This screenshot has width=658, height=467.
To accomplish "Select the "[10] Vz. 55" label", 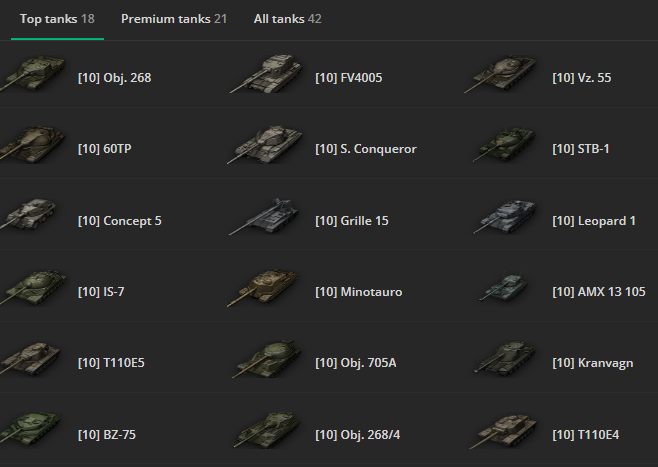I will [582, 78].
